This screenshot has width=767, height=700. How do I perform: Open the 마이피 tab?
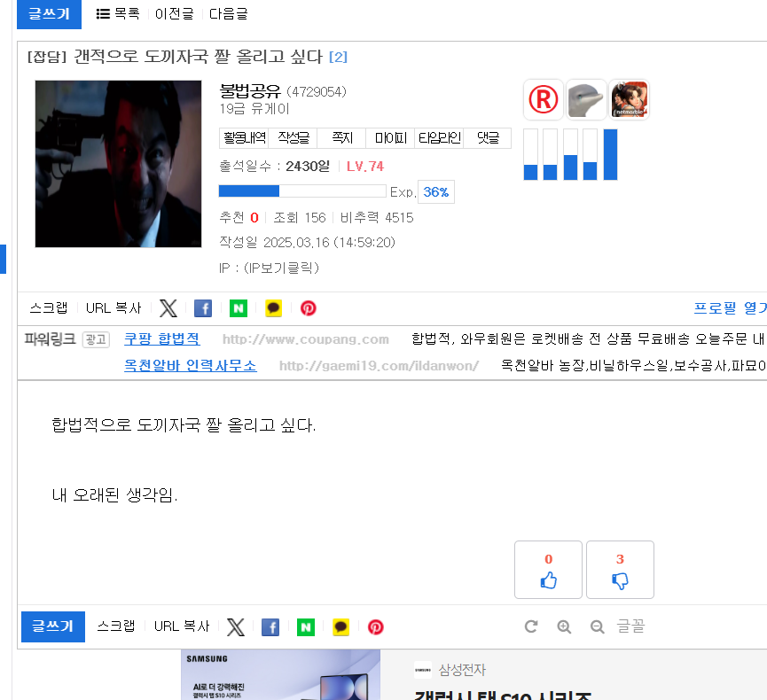point(390,138)
